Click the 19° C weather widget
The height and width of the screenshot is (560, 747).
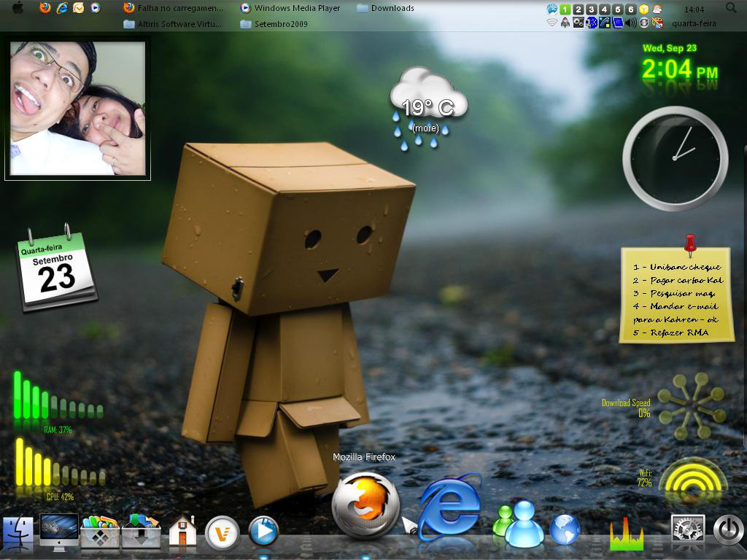pos(428,108)
